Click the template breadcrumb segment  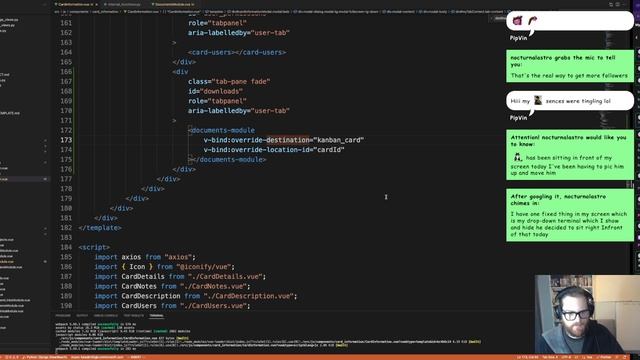click(213, 12)
